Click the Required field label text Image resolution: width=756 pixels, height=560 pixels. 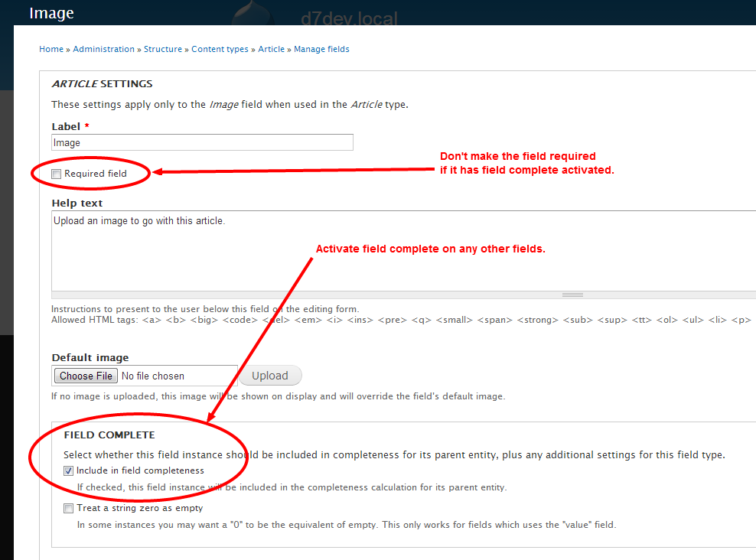pos(96,174)
